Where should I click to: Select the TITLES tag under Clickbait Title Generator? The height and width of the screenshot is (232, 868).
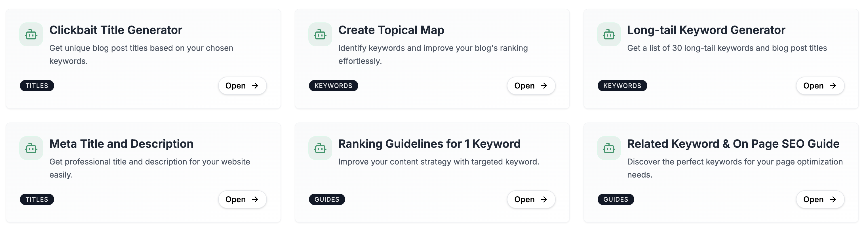[37, 86]
